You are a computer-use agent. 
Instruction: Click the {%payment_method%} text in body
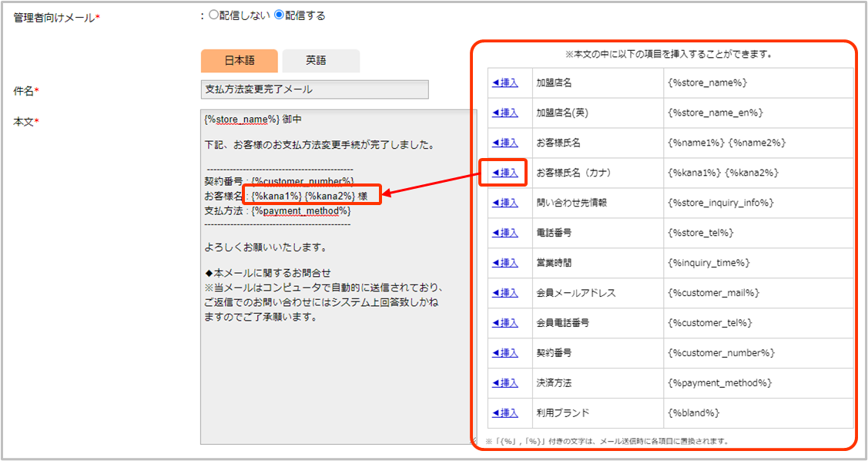click(x=301, y=210)
